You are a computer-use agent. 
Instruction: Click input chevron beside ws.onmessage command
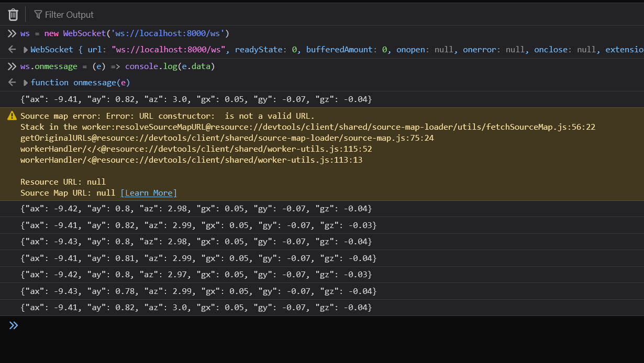[x=12, y=66]
